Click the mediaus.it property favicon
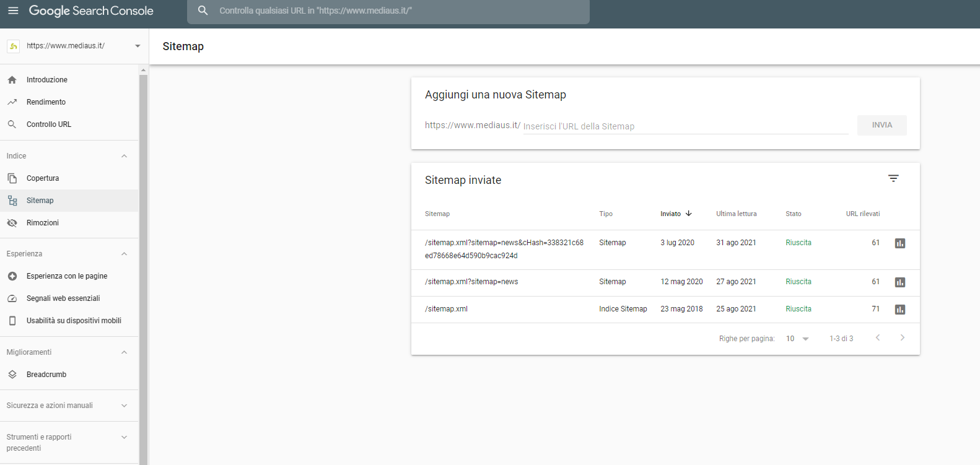Image resolution: width=980 pixels, height=465 pixels. 13,46
